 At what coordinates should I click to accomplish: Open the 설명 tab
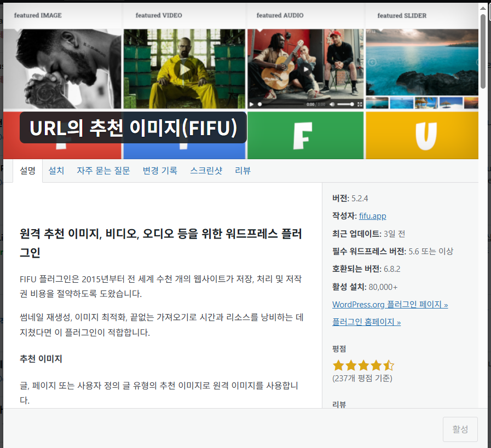click(x=27, y=171)
